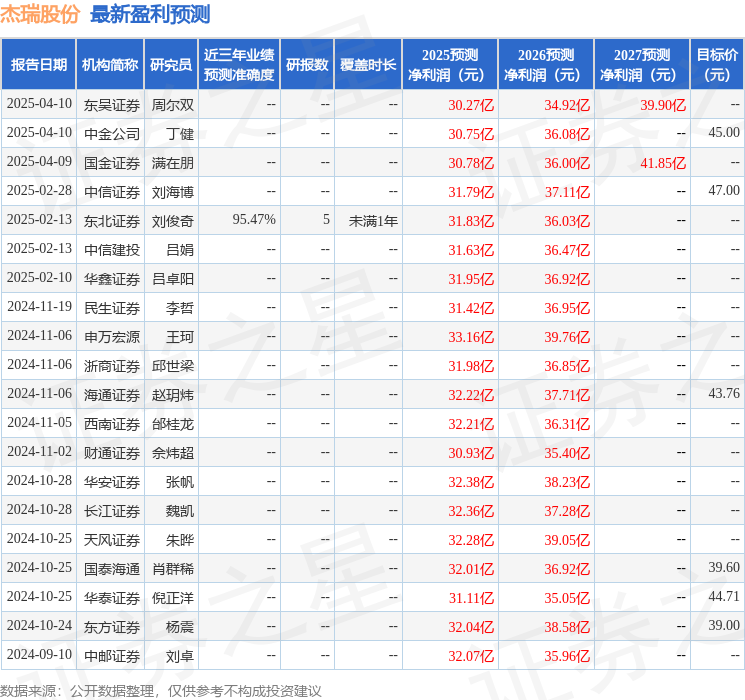Select the 民生证券 institution cell
Screen dimensions: 745x700
112,308
